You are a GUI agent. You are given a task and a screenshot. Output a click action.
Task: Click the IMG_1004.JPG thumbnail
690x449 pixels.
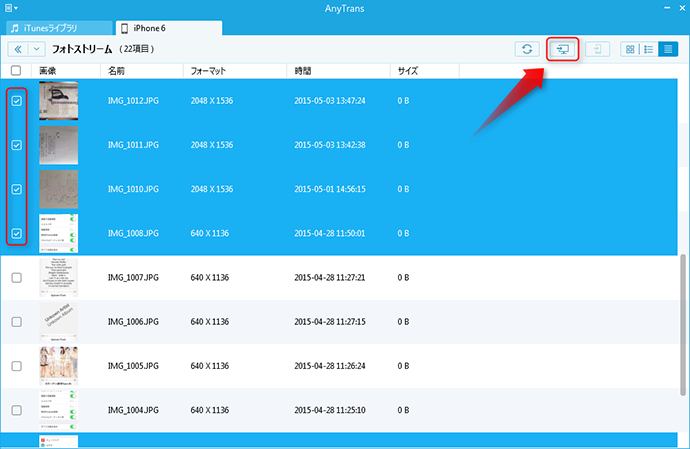(x=59, y=410)
